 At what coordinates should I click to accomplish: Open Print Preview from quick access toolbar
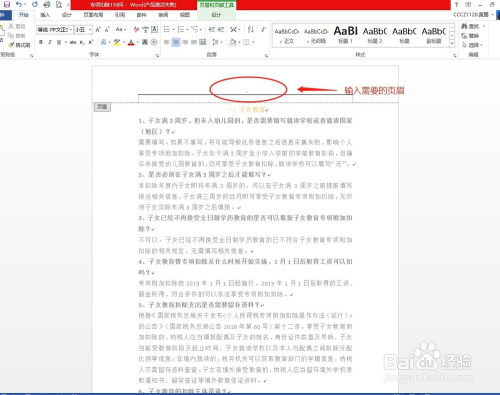[x=59, y=4]
